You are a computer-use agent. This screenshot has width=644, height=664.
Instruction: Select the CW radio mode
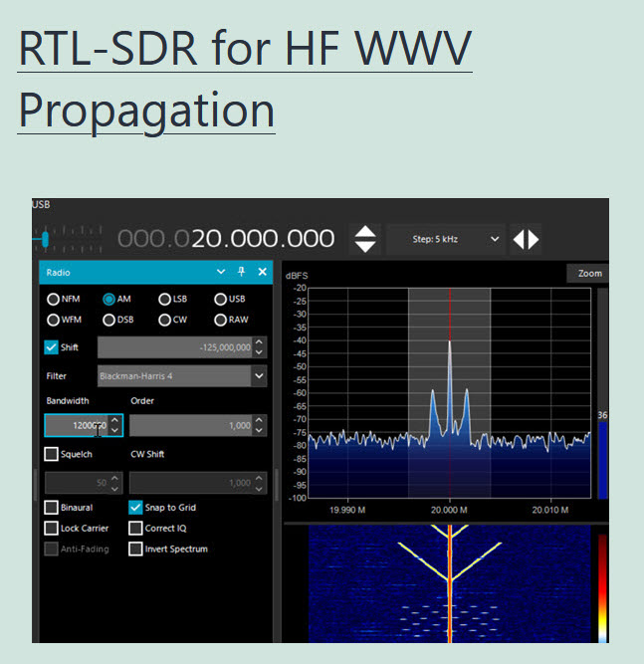tap(165, 320)
